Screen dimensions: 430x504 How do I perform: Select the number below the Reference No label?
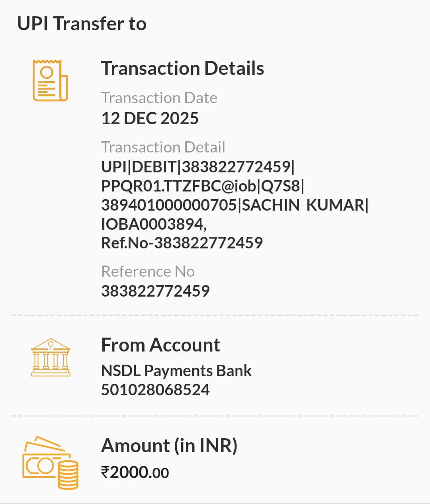tap(155, 291)
